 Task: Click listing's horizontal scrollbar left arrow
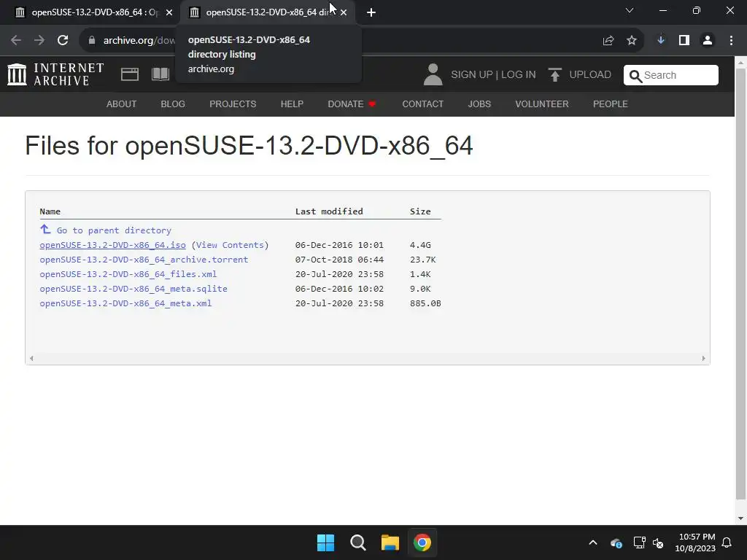pyautogui.click(x=31, y=358)
